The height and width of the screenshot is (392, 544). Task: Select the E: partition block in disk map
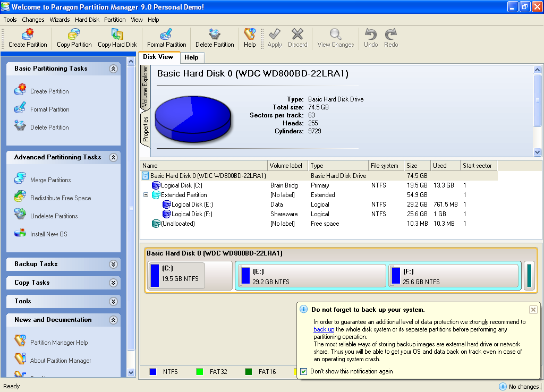tap(311, 276)
